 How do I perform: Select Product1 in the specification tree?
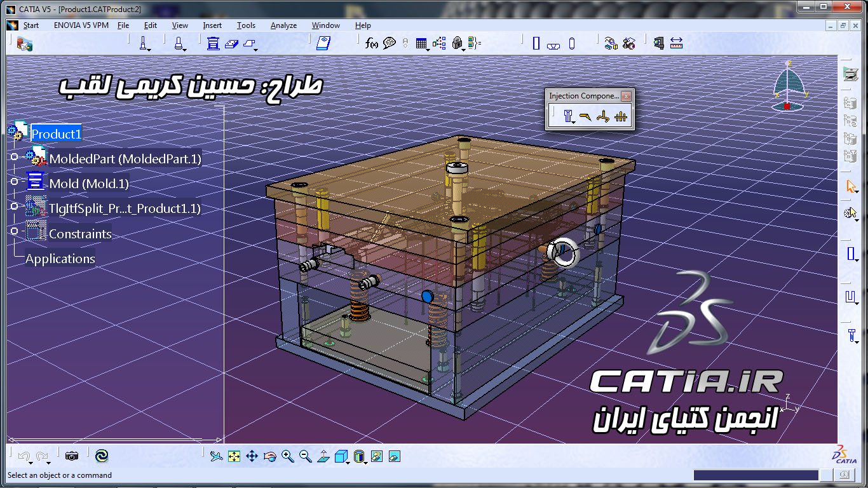(56, 133)
